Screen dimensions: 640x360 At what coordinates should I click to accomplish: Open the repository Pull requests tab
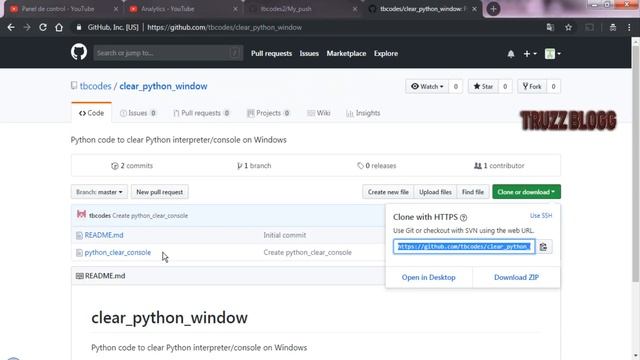201,113
